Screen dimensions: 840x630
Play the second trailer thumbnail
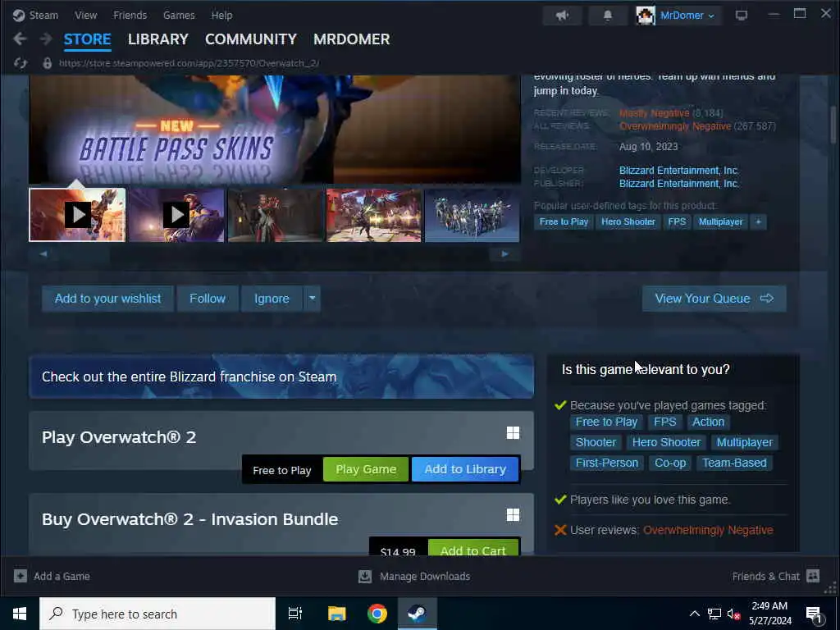(176, 215)
